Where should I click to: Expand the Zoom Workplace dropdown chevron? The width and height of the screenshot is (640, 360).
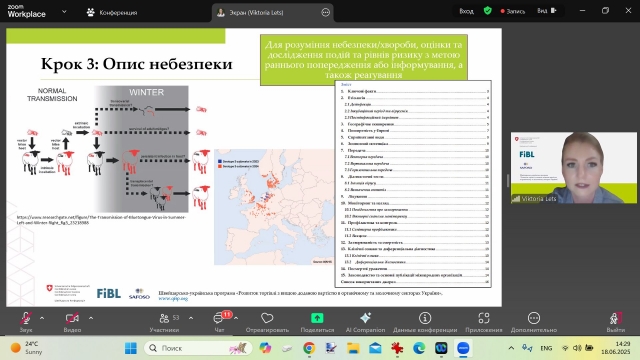tap(64, 12)
